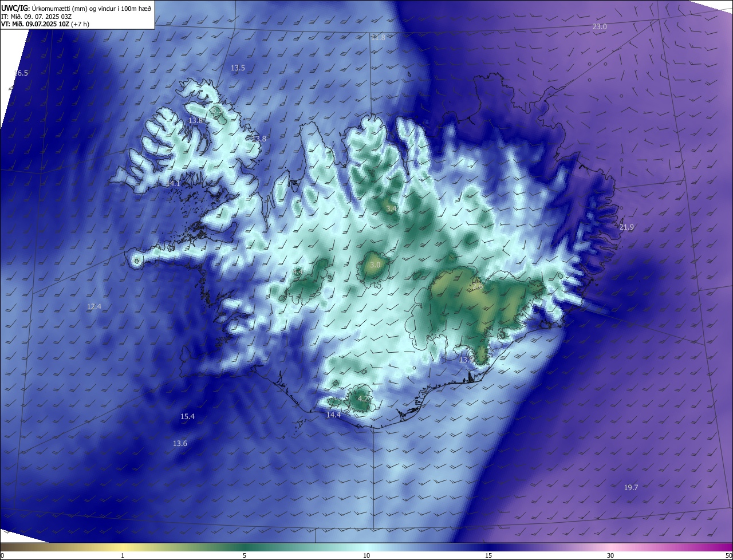Click the '30' tick on the color scale
This screenshot has width=733, height=560.
610,555
